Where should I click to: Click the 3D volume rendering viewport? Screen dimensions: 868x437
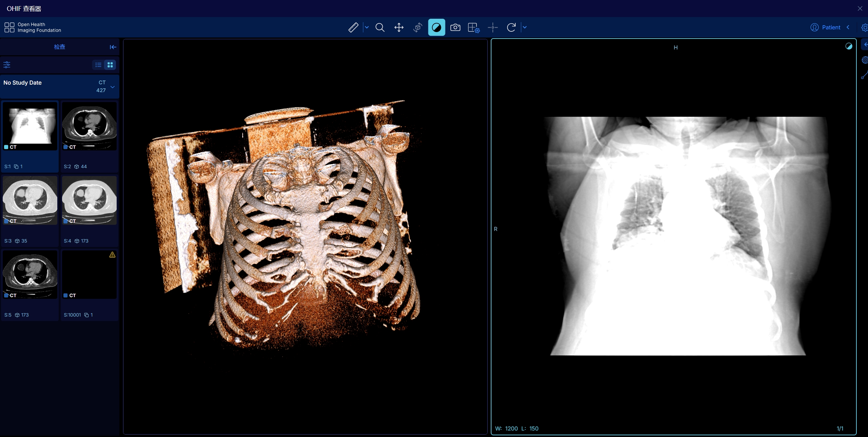point(305,236)
